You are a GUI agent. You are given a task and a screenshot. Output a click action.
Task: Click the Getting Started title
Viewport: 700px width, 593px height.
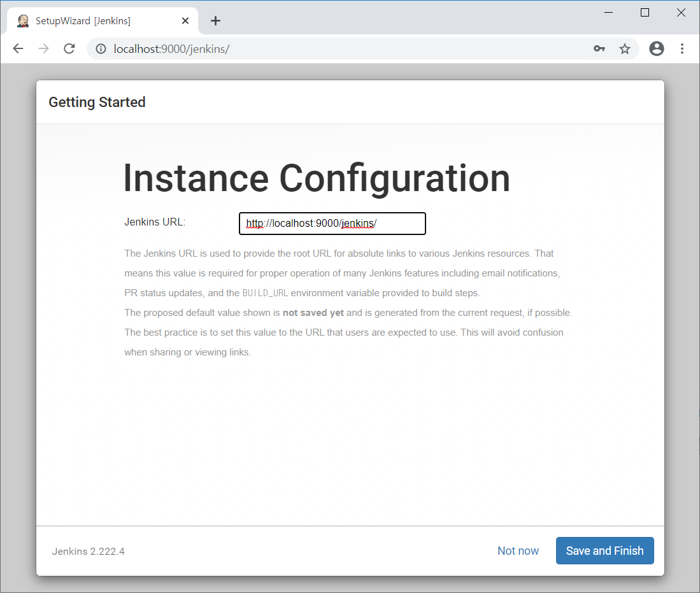pyautogui.click(x=97, y=103)
